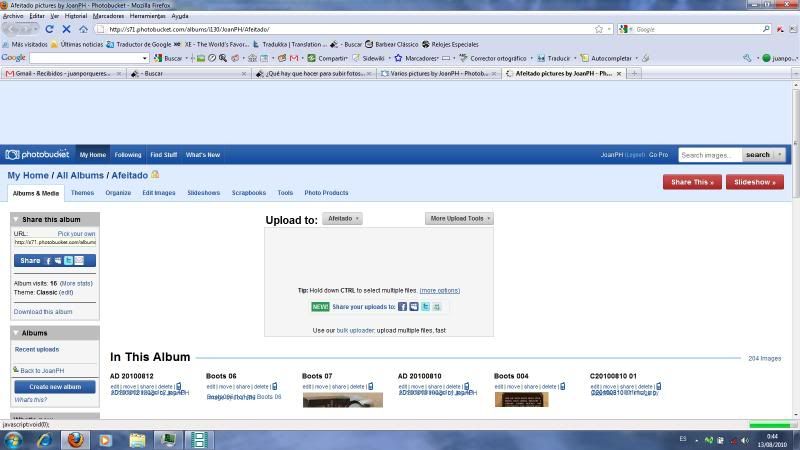
Task: Open the Organize tab
Action: point(118,193)
